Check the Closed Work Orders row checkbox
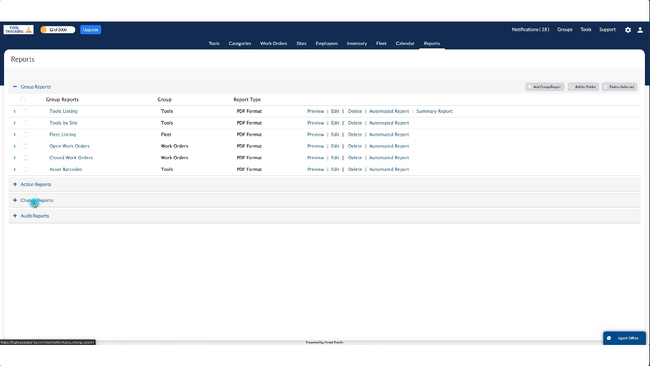Image resolution: width=650 pixels, height=366 pixels. (26, 158)
